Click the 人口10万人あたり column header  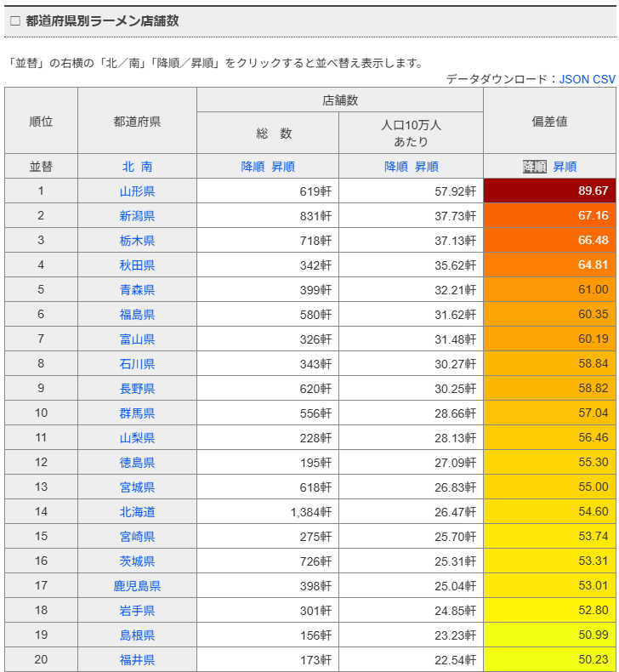(x=412, y=133)
